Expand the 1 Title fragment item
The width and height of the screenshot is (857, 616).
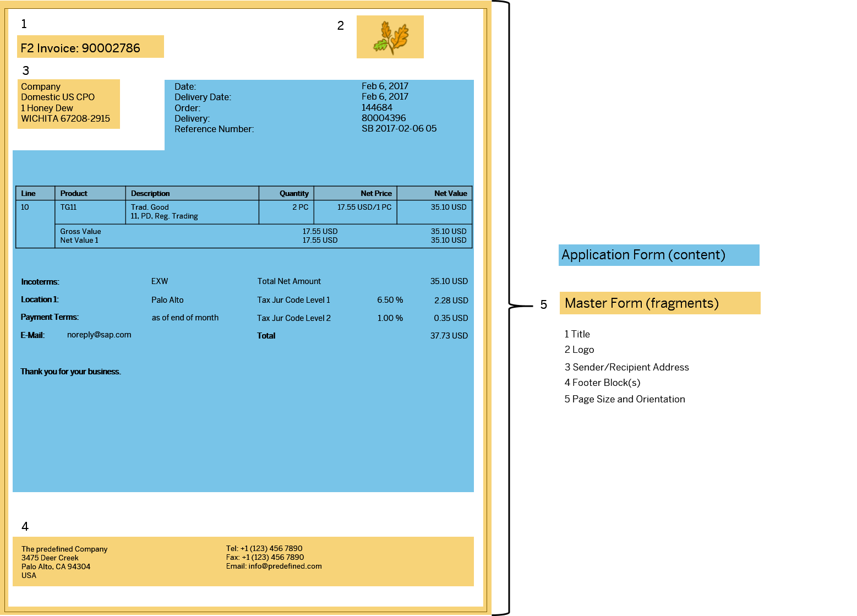577,334
